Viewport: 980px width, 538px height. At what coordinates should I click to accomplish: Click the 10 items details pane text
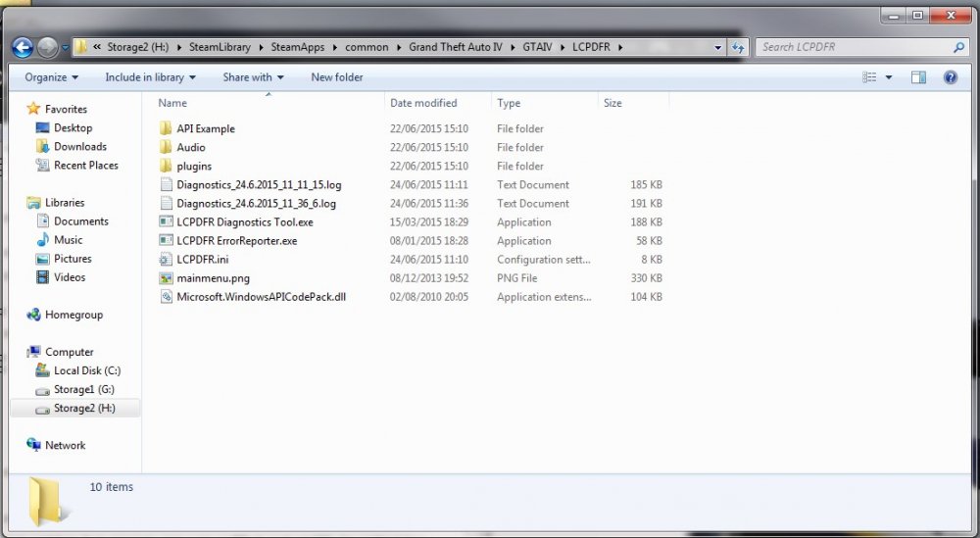(x=112, y=487)
